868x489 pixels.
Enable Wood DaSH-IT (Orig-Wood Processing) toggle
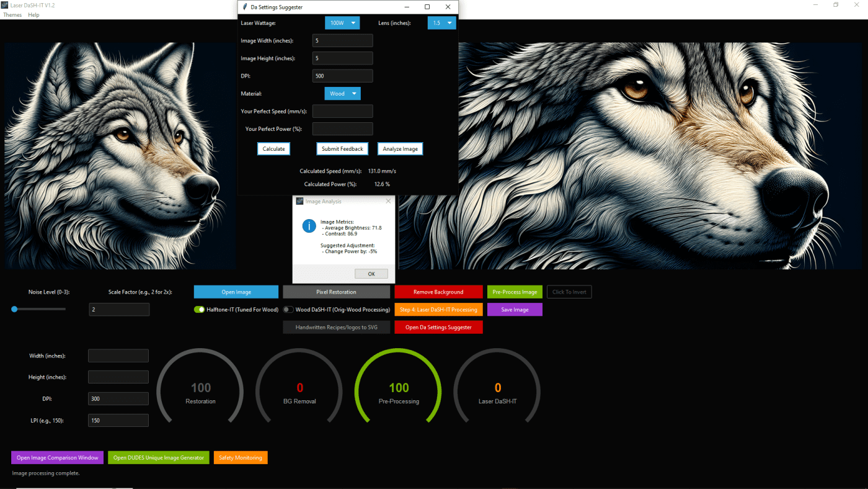288,310
